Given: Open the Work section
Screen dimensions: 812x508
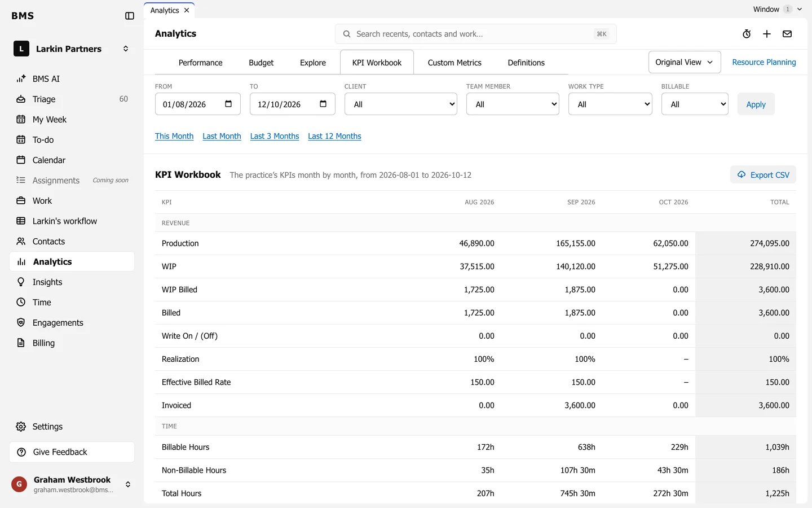Looking at the screenshot, I should pos(72,201).
